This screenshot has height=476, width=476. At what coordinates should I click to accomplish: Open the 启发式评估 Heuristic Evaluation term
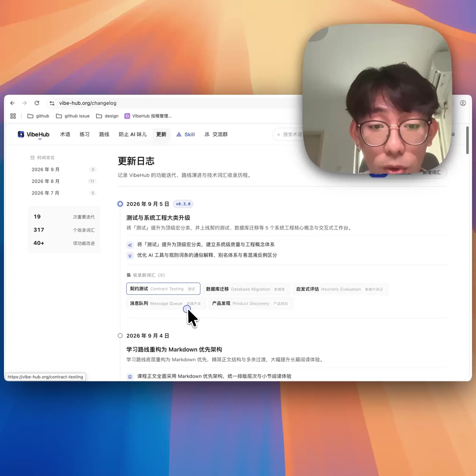pos(340,289)
